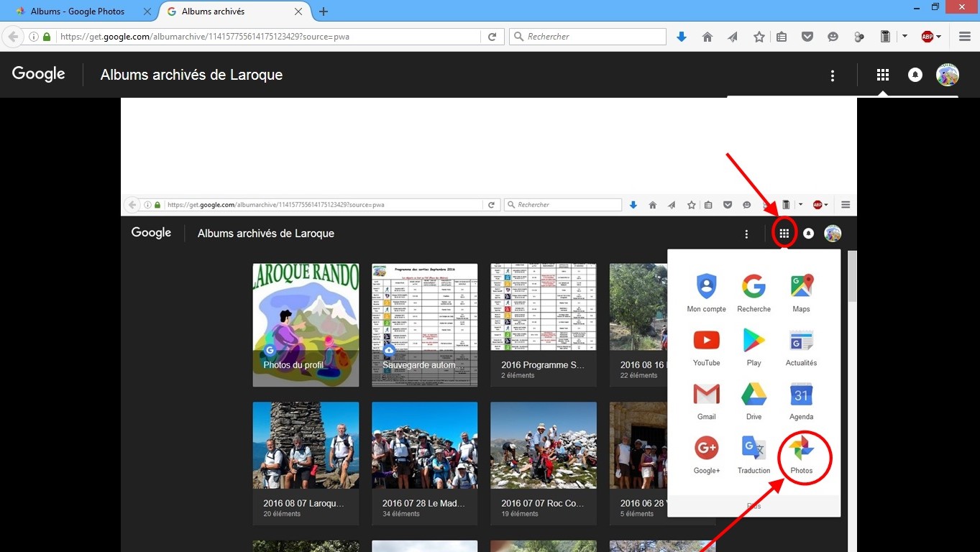
Task: Open Gmail from the apps launcher panel
Action: (x=706, y=400)
